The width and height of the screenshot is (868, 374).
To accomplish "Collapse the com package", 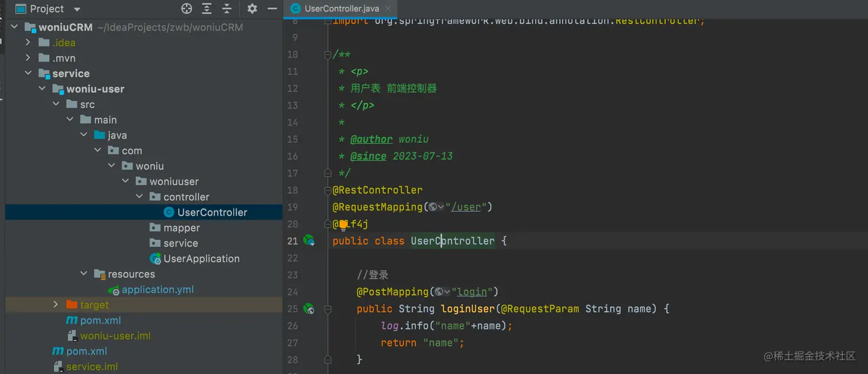I will coord(98,150).
